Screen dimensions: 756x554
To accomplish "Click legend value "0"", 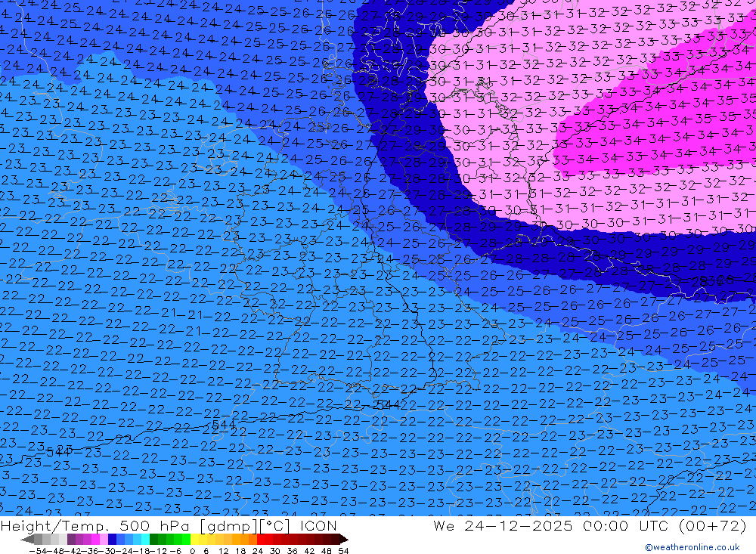I will 192,551.
